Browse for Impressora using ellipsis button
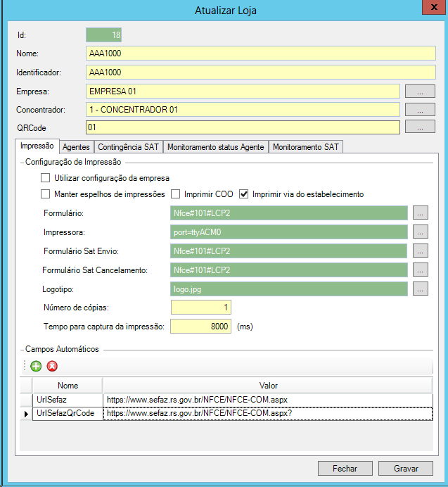448x487 pixels. pyautogui.click(x=420, y=232)
